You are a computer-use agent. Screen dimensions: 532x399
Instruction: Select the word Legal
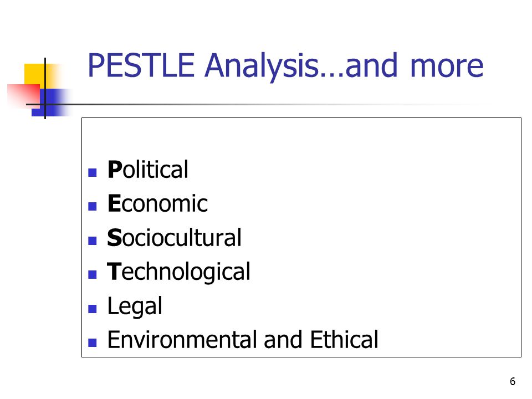click(135, 306)
